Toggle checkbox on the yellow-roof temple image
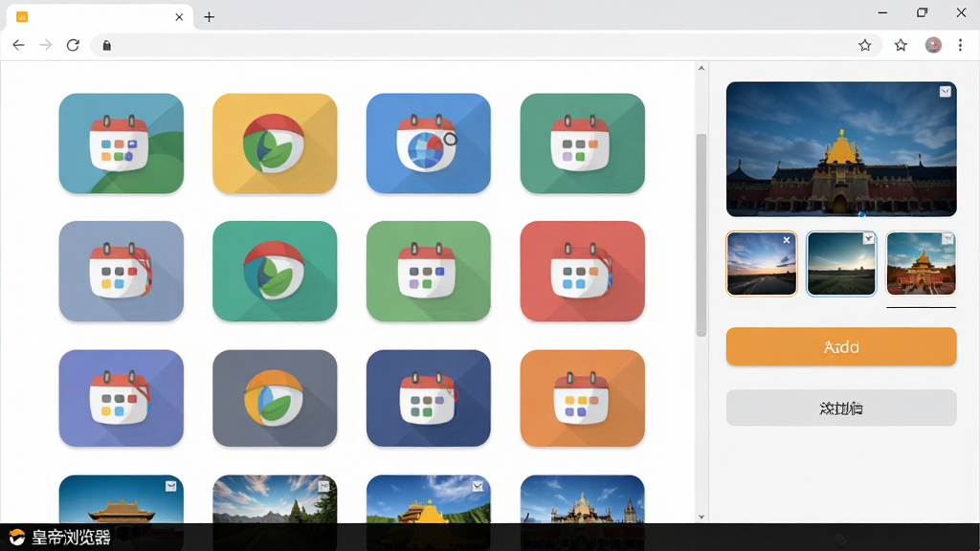The height and width of the screenshot is (551, 980). point(478,486)
